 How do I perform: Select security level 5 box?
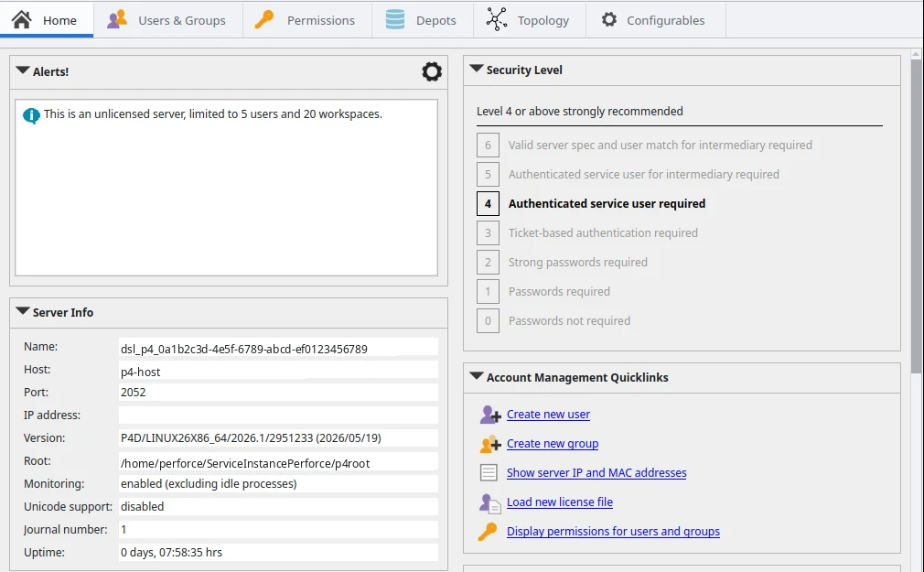coord(488,175)
